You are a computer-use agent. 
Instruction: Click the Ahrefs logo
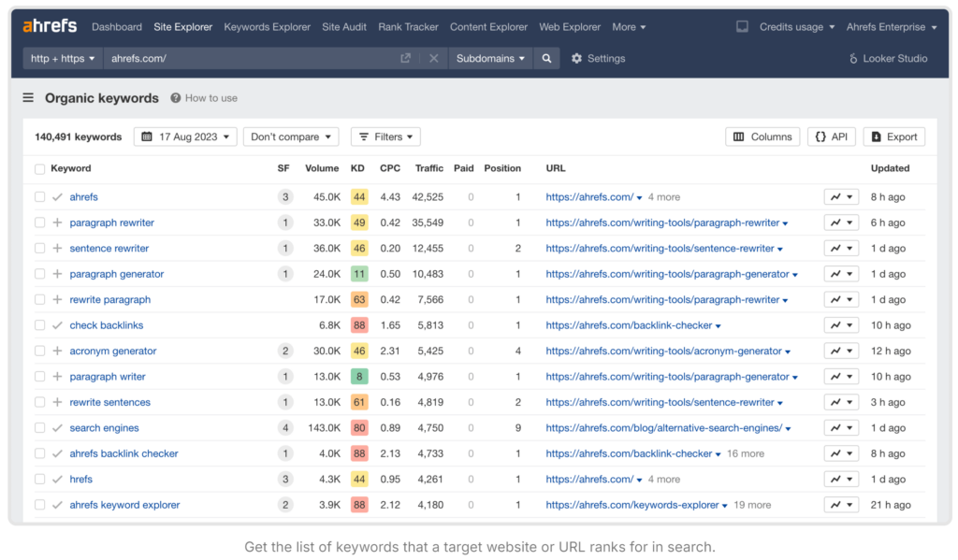pos(50,25)
